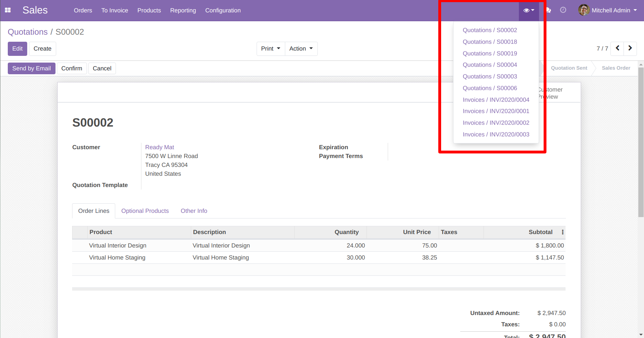Image resolution: width=644 pixels, height=338 pixels.
Task: Open the conversations chat icon
Action: (549, 10)
